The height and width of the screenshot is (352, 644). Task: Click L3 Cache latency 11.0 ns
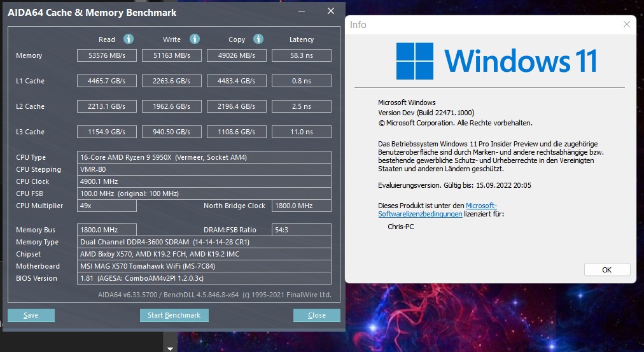302,132
